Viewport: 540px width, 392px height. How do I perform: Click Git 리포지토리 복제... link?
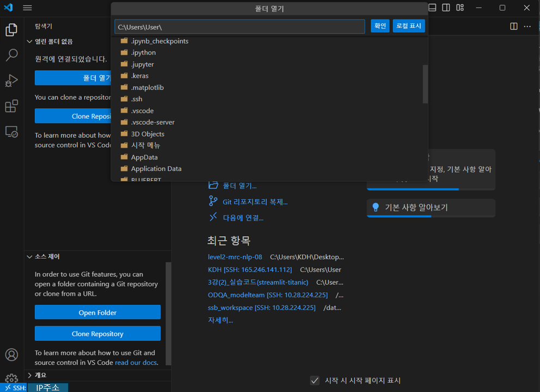click(255, 202)
